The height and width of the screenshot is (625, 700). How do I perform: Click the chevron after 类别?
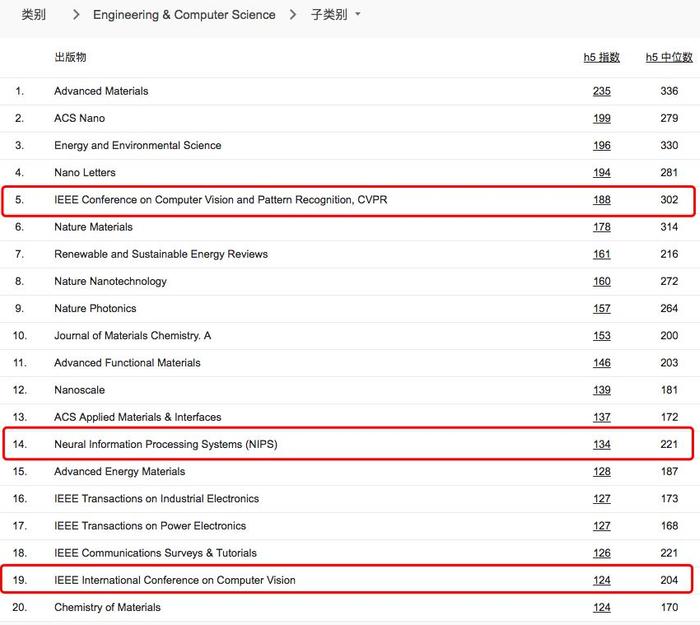[76, 15]
